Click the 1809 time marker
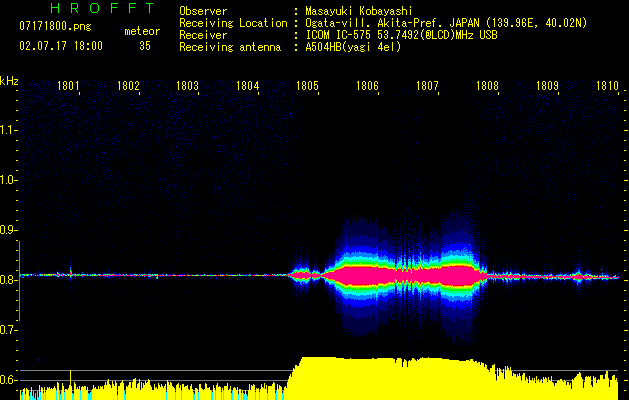 pyautogui.click(x=547, y=86)
